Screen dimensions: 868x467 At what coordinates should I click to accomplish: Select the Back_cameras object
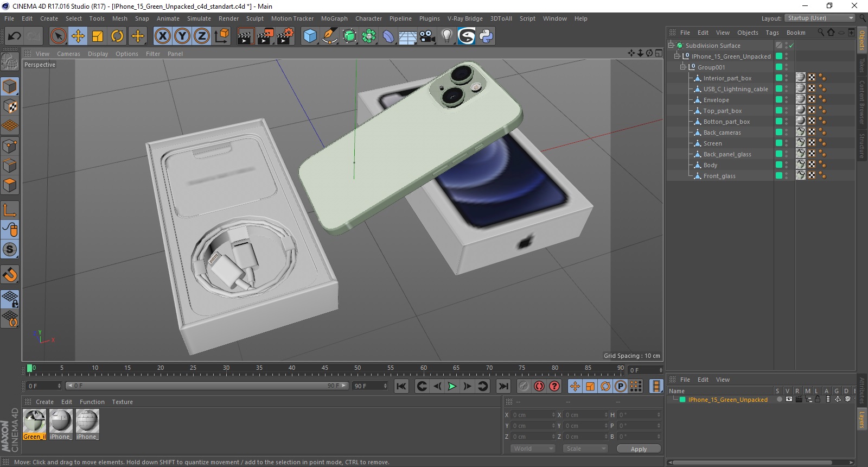tap(722, 132)
